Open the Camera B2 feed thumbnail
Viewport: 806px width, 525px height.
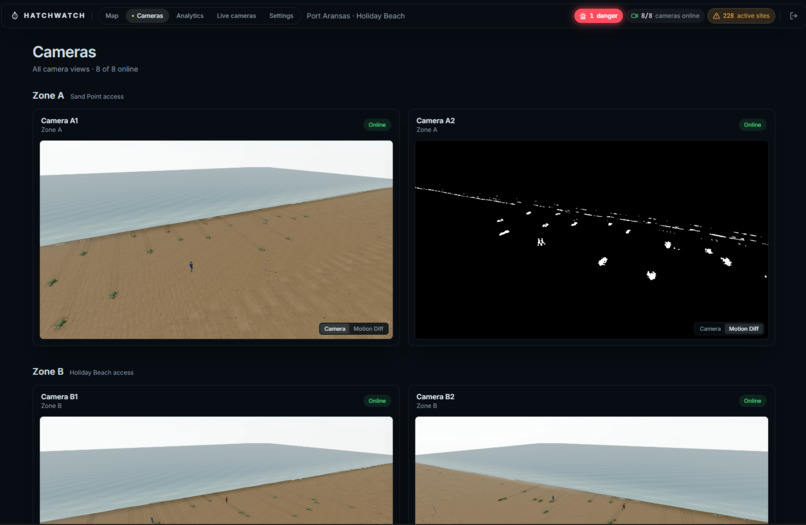pyautogui.click(x=592, y=470)
